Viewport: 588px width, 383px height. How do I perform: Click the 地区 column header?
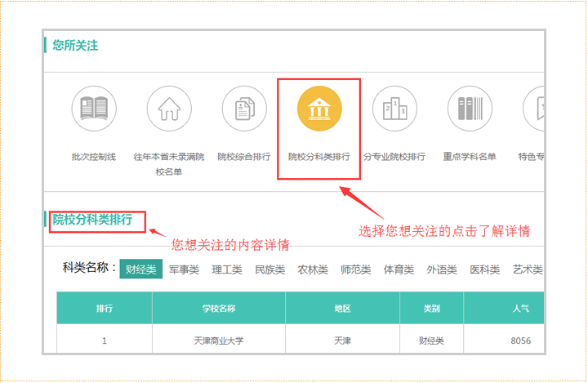343,309
